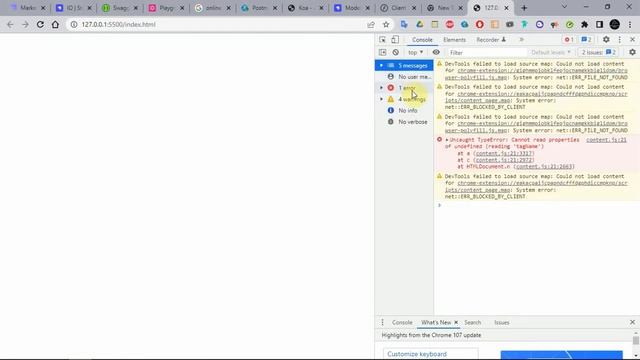
Task: Toggle the device toolbar icon
Action: (x=395, y=40)
